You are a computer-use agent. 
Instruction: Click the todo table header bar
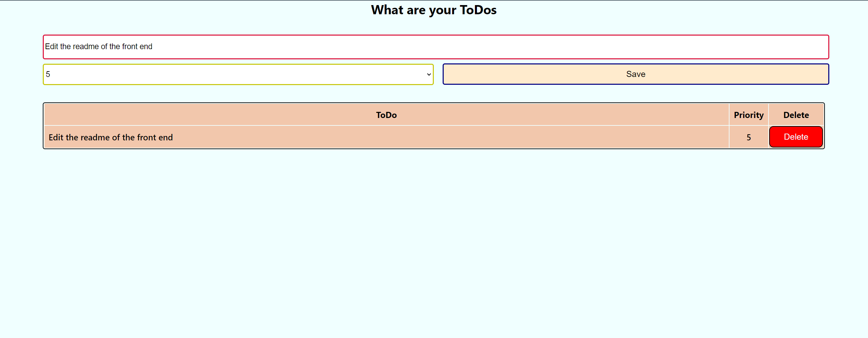click(x=386, y=115)
